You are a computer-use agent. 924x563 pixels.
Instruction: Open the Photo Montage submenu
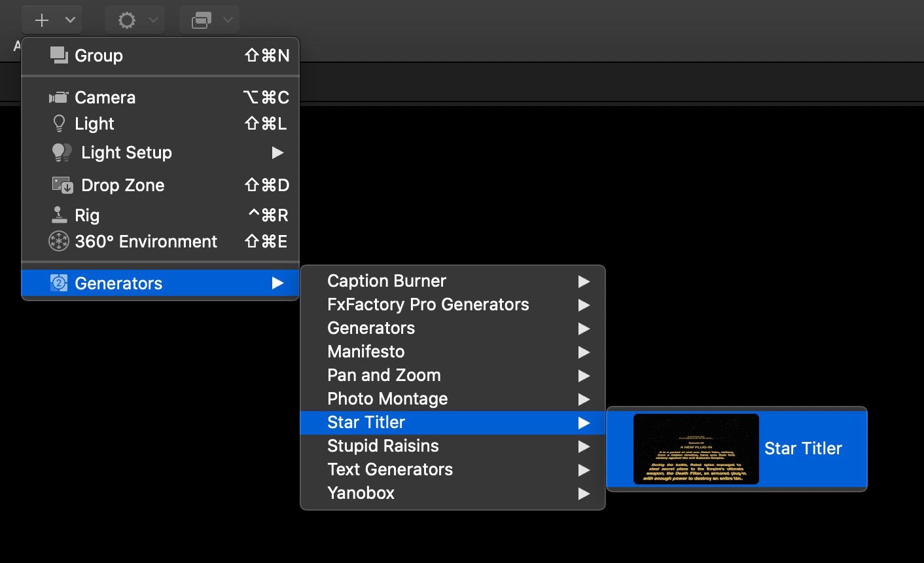(453, 399)
